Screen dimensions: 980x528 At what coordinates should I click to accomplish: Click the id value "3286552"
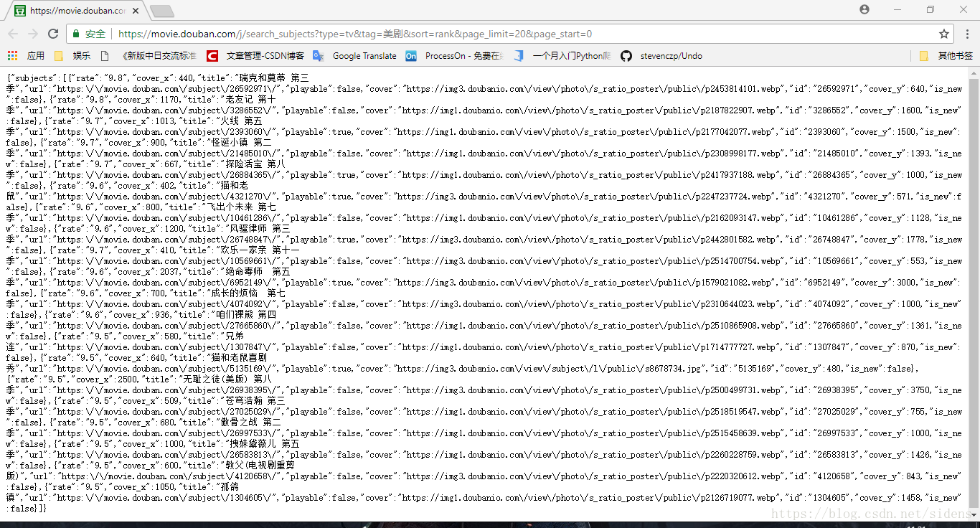coord(830,110)
